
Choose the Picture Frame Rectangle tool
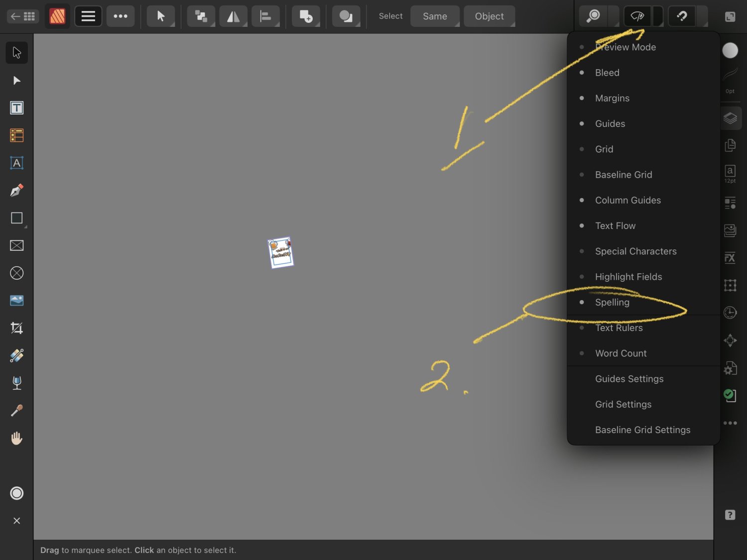(16, 245)
